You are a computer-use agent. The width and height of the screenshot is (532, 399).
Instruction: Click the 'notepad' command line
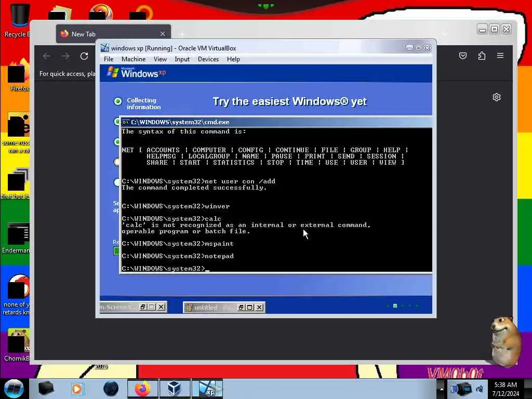[x=178, y=256]
